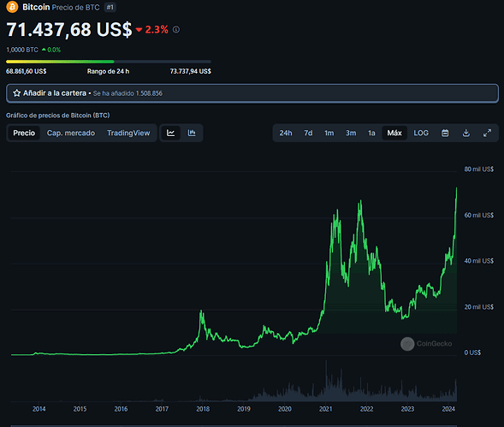The width and height of the screenshot is (504, 427).
Task: Switch to line chart view icon
Action: pos(170,133)
